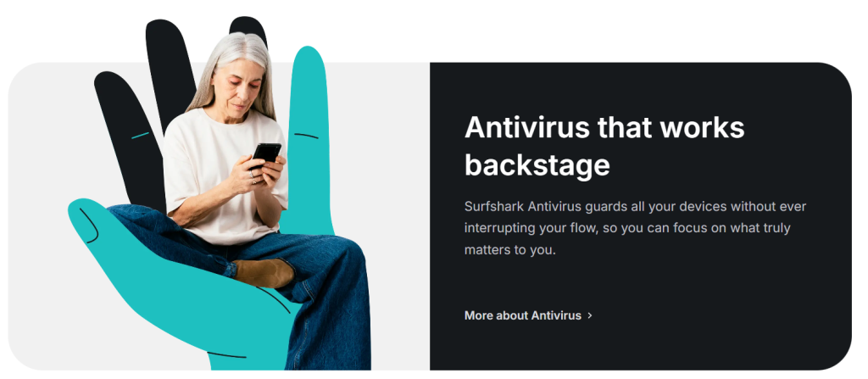Click the Antivirus that works backstage heading
Viewport: 868px width, 379px height.
(604, 146)
